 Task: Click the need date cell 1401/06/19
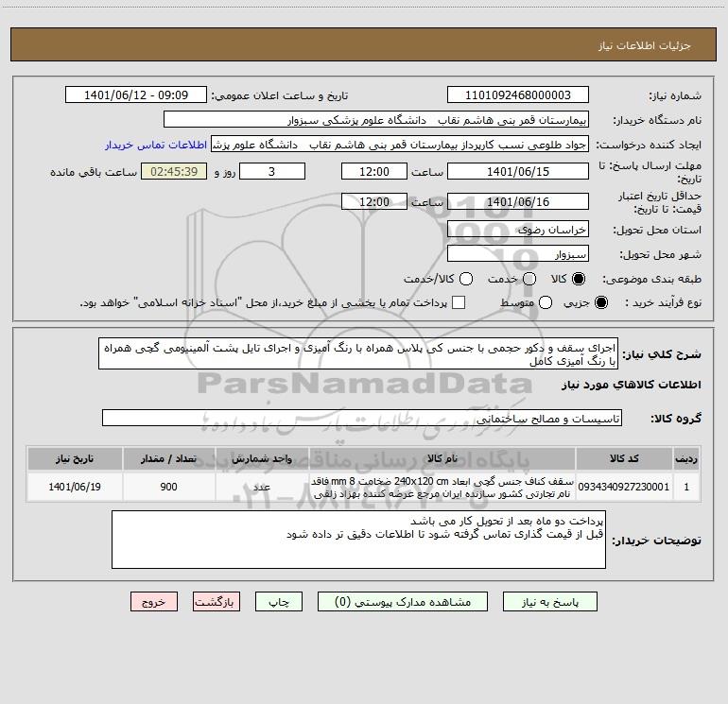coord(75,487)
